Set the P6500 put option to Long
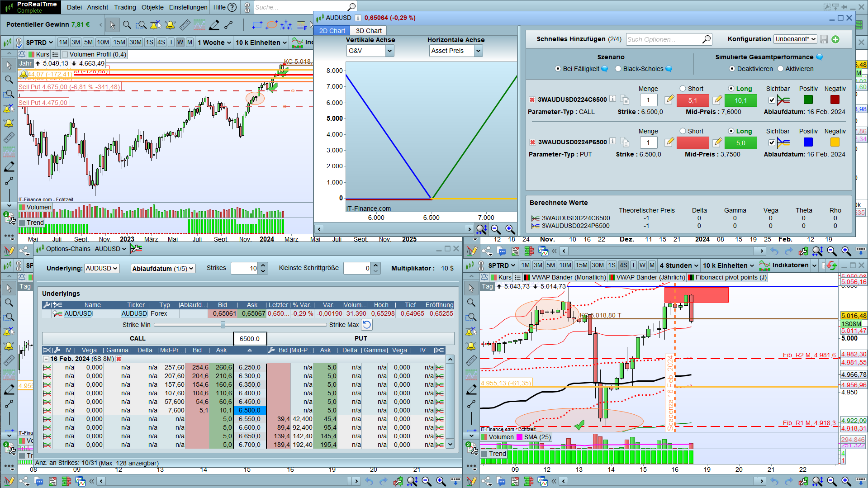 point(731,131)
